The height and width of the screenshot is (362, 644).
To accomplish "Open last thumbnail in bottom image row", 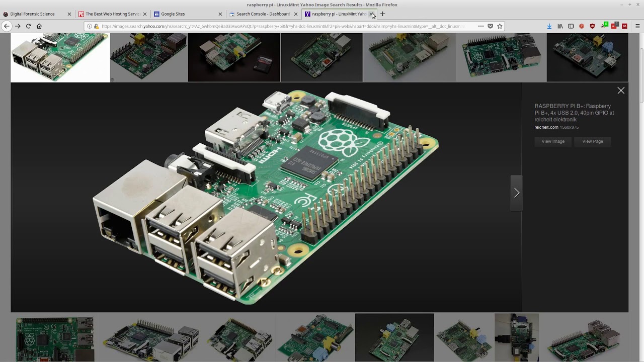I will [584, 338].
